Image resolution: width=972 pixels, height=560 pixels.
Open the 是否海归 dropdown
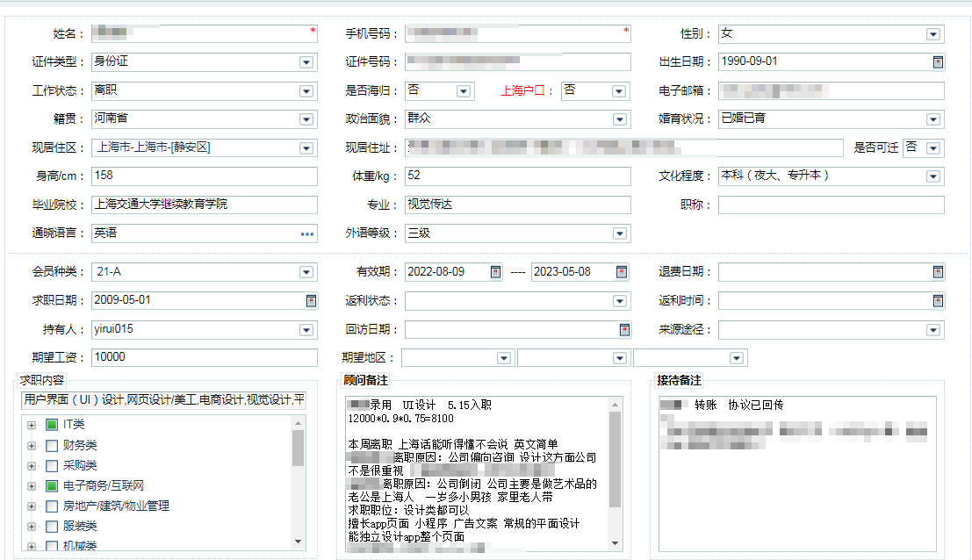[463, 91]
